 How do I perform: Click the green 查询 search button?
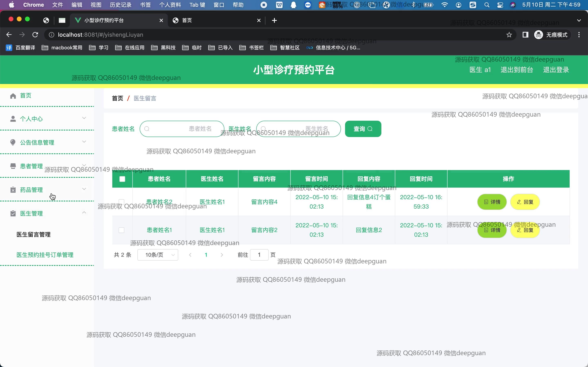(363, 129)
